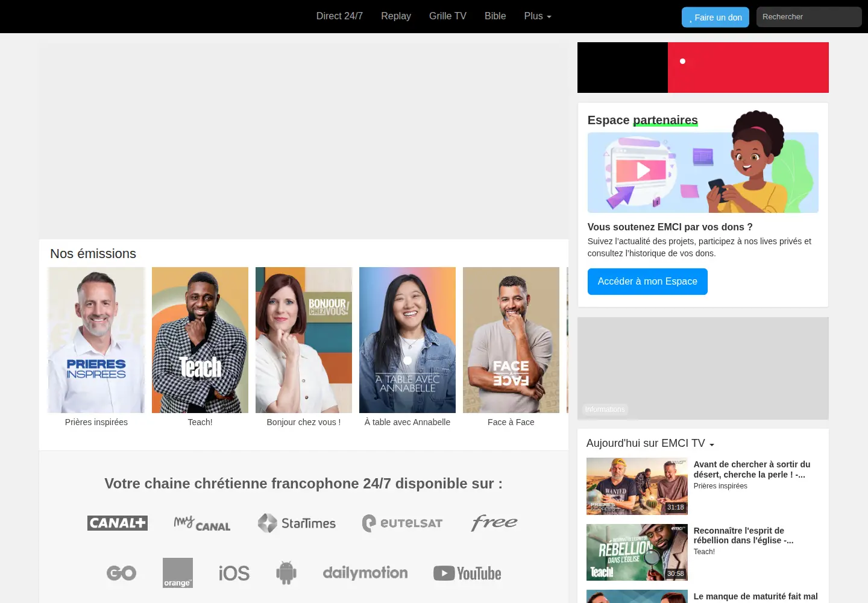The image size is (868, 603).
Task: Open the YouTube logo link
Action: tap(467, 573)
